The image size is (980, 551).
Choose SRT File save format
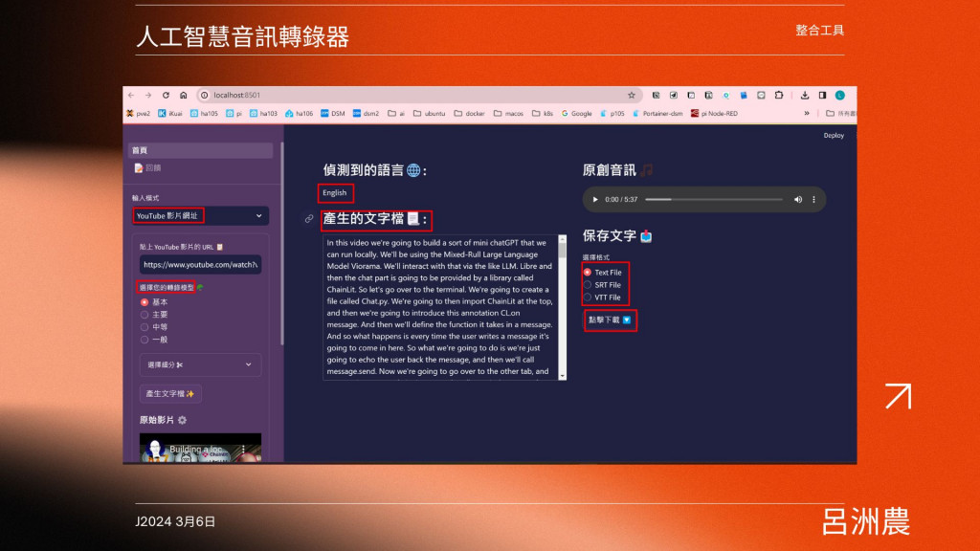pyautogui.click(x=588, y=285)
